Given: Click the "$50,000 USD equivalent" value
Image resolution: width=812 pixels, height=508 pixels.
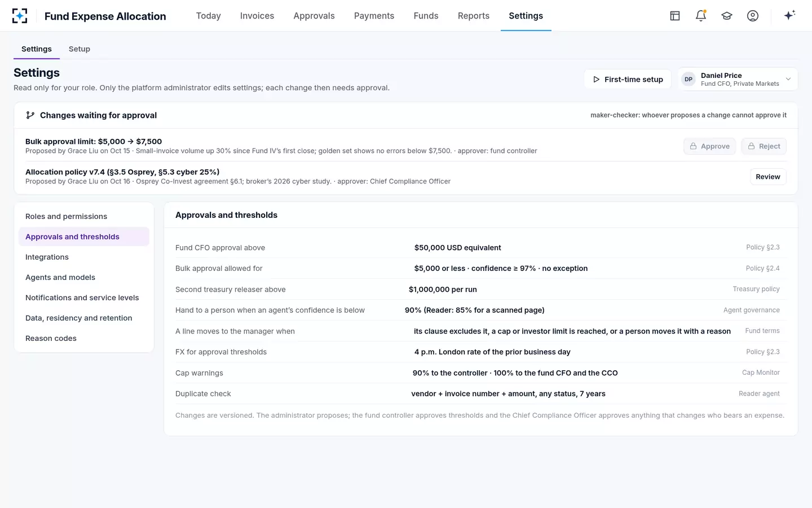Looking at the screenshot, I should click(x=458, y=248).
